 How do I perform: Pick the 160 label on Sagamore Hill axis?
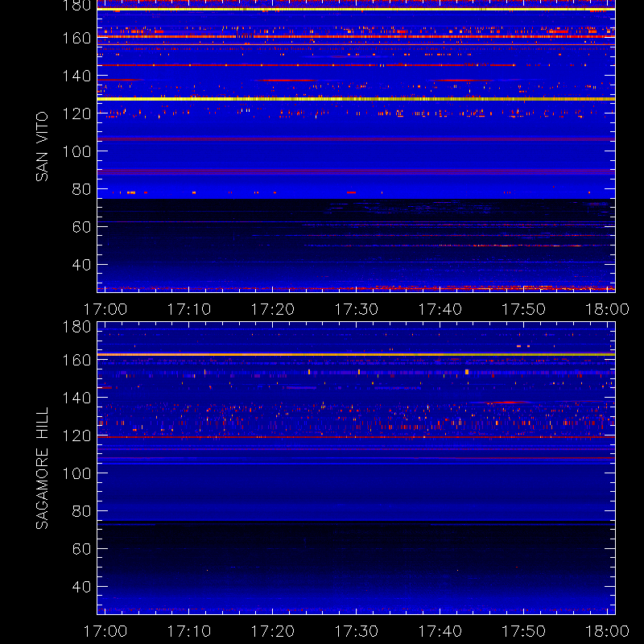76,360
